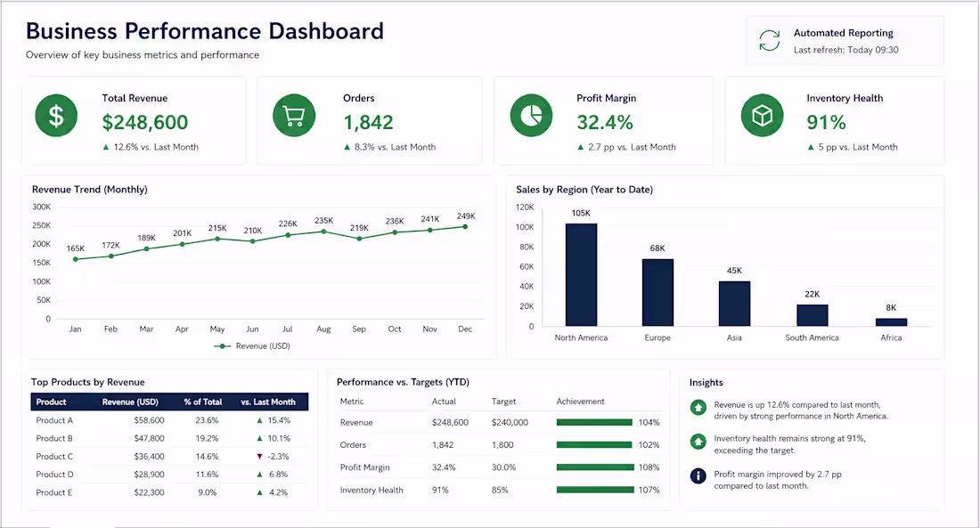Image resolution: width=980 pixels, height=528 pixels.
Task: Click the 91% Inventory Health card value
Action: pyautogui.click(x=826, y=123)
